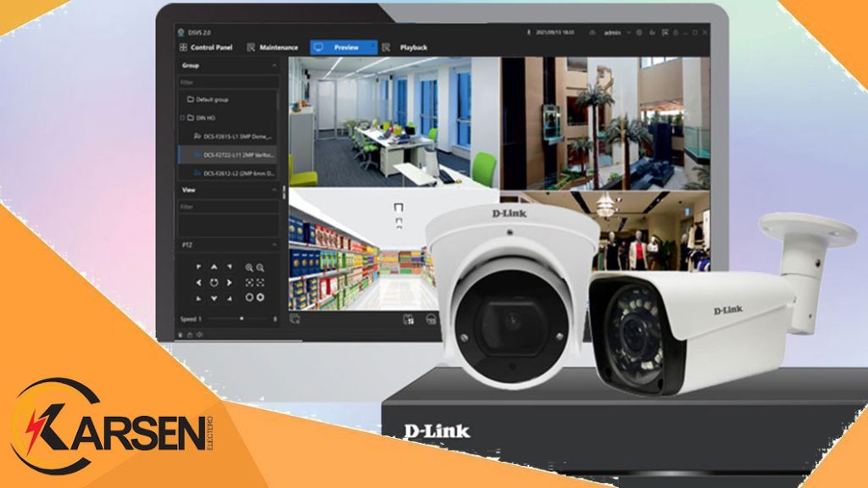Click the PTZ focus near icon
Screen dimensions: 868x488
(249, 282)
